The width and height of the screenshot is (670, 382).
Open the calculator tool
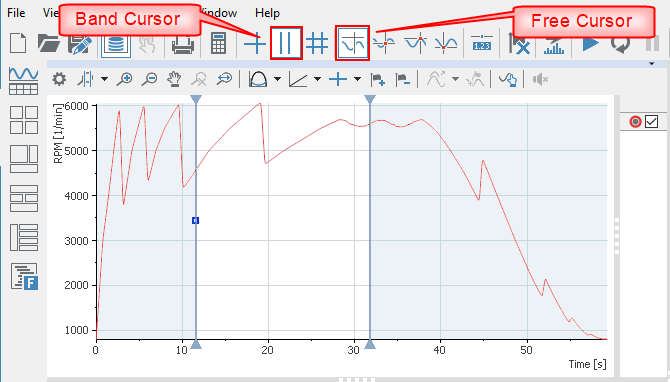click(x=218, y=43)
